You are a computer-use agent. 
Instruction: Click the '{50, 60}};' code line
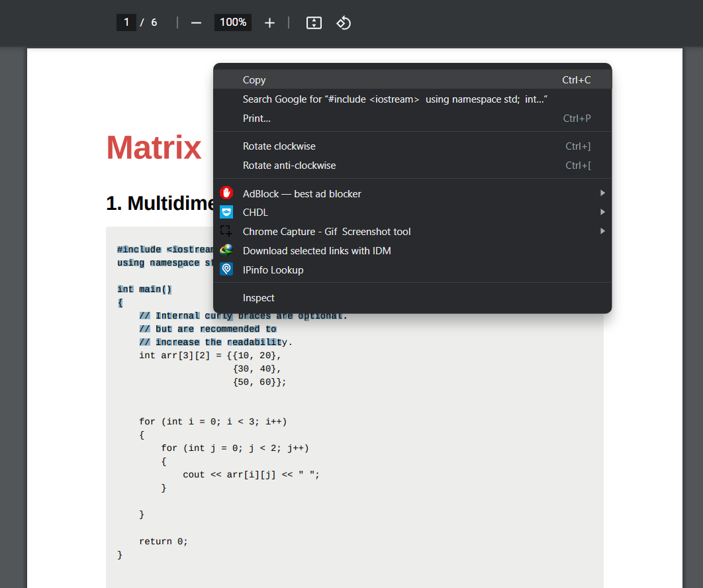[x=259, y=382]
